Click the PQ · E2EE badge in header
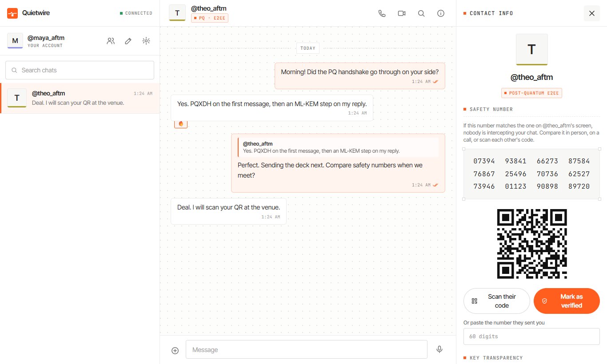The image size is (607, 364). 210,18
